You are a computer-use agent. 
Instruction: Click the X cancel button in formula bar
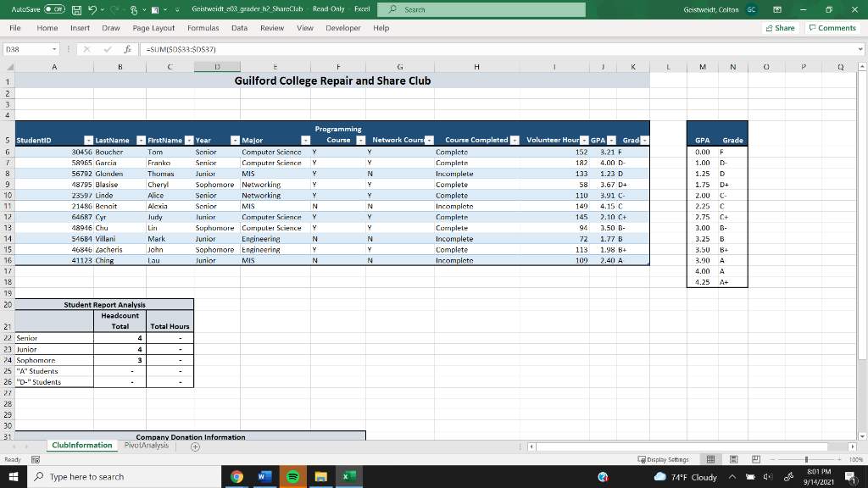tap(88, 49)
